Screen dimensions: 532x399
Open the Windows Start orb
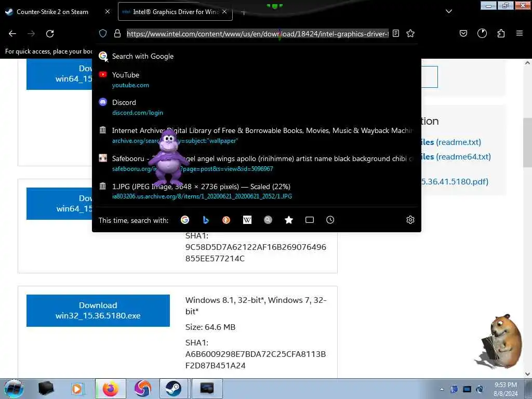pos(14,389)
